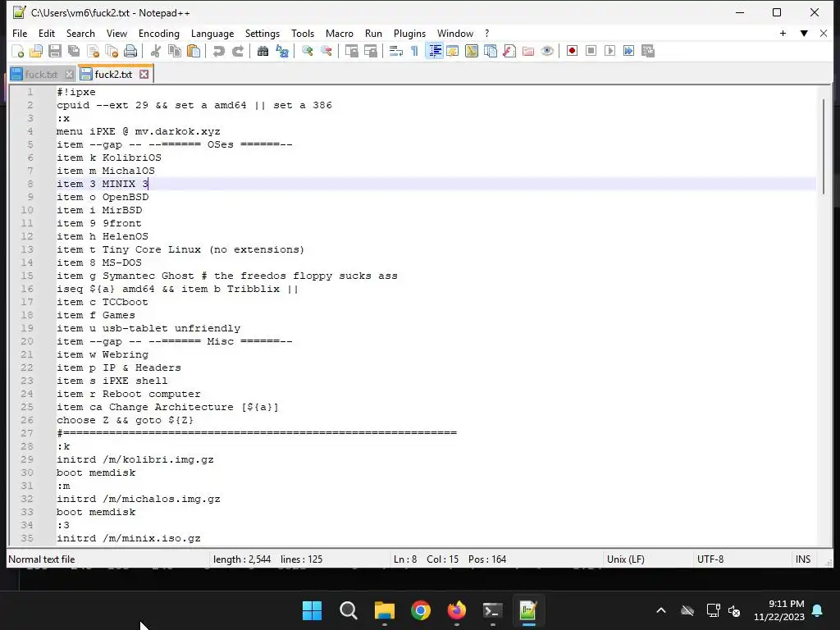
Task: Open the Settings menu
Action: pos(262,33)
